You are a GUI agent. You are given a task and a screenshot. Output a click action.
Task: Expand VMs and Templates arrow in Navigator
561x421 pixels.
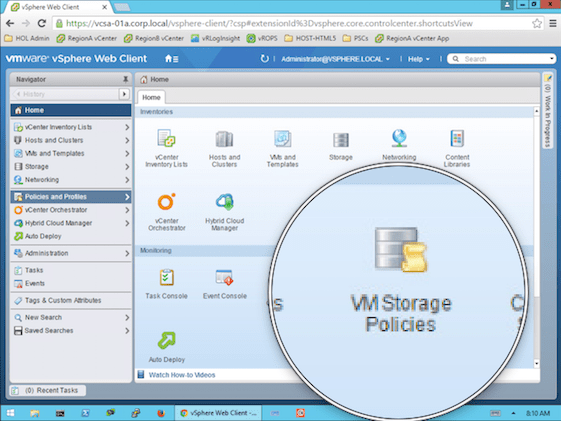tap(127, 153)
